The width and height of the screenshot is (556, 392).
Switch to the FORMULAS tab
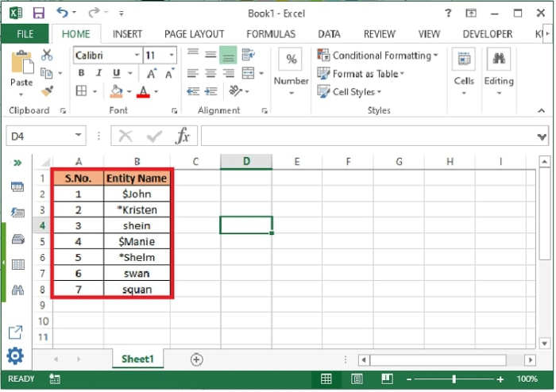click(x=271, y=34)
